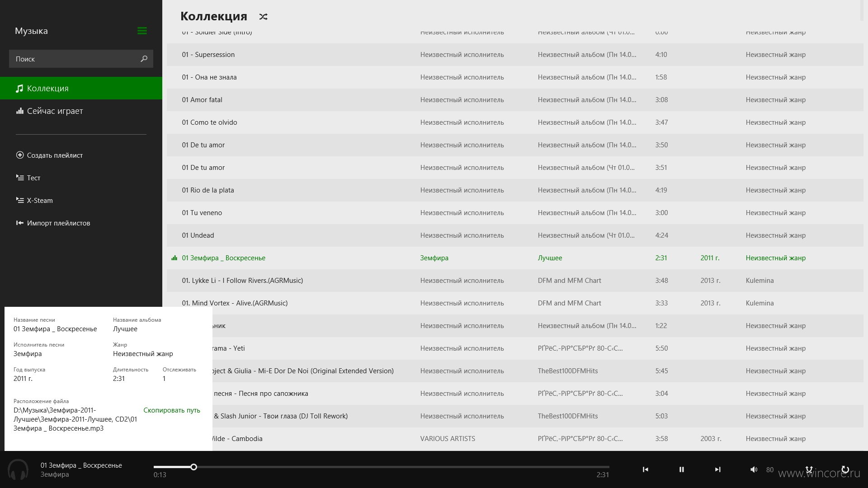Click the artist Земфира in the playing row

click(434, 258)
